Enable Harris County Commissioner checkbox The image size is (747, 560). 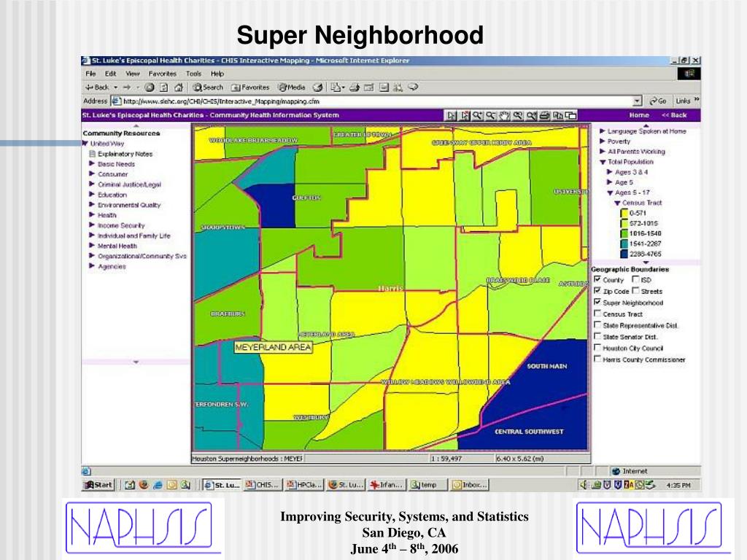[597, 359]
